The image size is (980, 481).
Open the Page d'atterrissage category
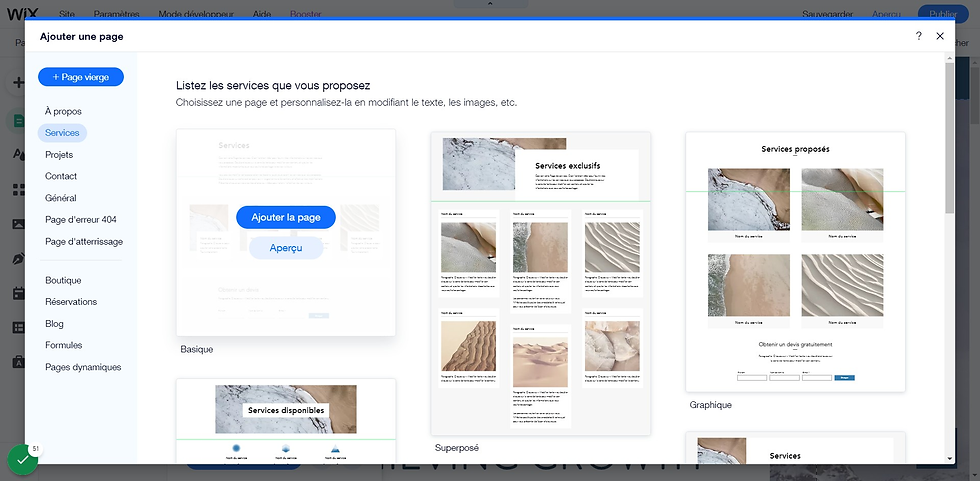[x=84, y=241]
